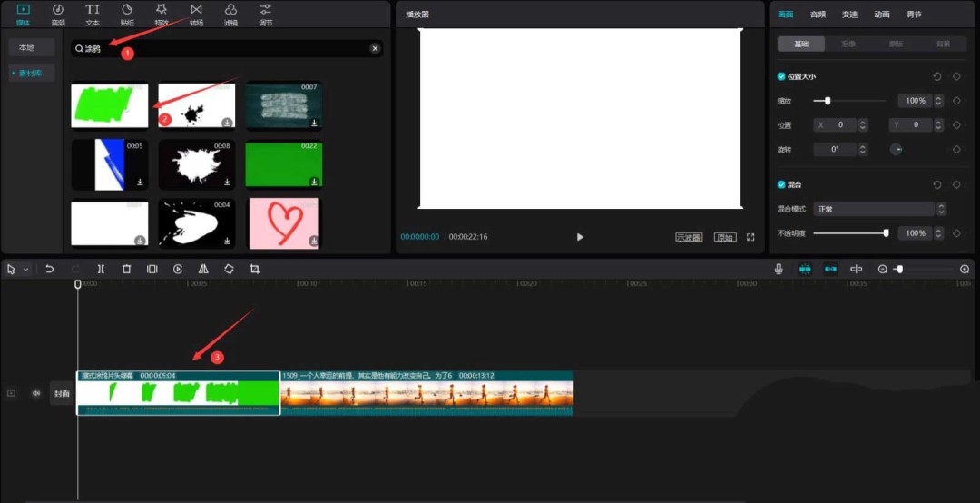Select the split clip tool in timeline toolbar
This screenshot has width=980, height=503.
(101, 270)
